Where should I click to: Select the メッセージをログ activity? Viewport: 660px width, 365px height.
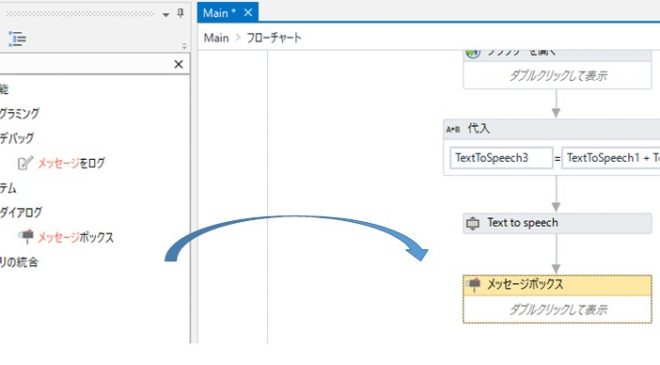coord(71,163)
